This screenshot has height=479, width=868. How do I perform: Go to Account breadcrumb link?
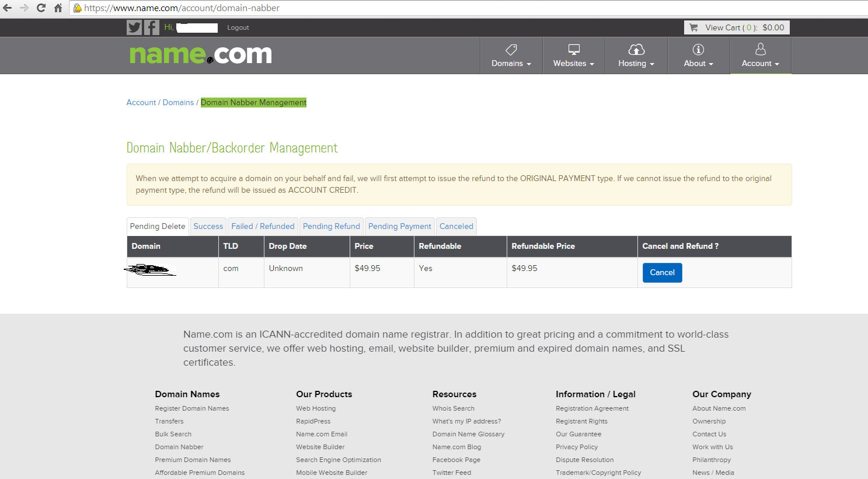tap(141, 102)
